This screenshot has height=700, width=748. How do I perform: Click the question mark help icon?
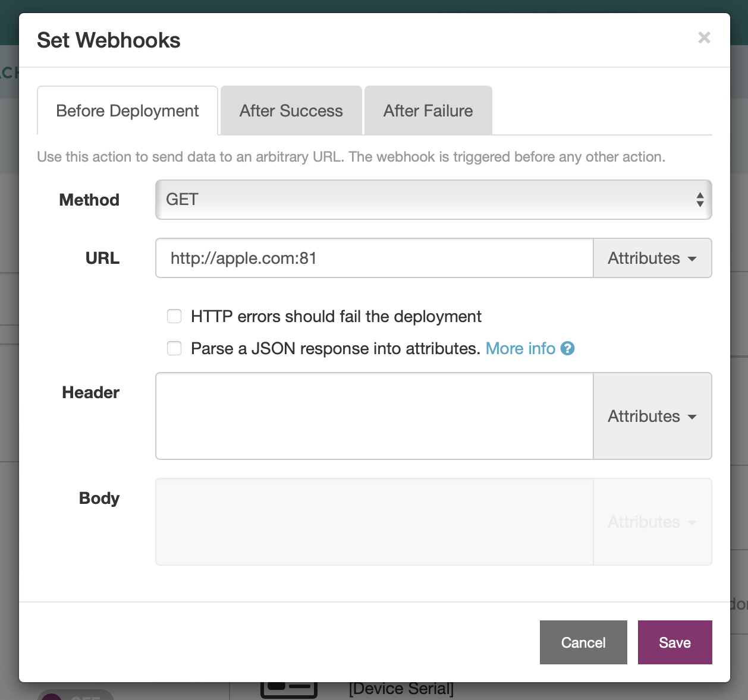coord(568,348)
